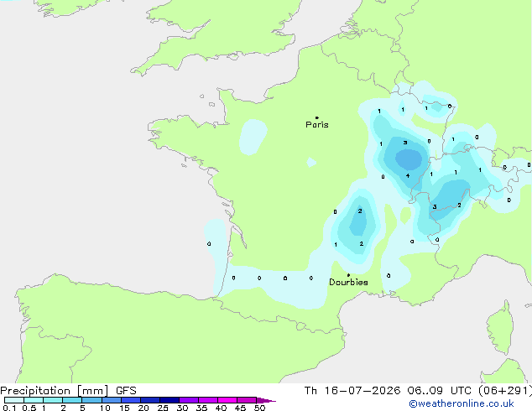Viewport: 532px width, 411px height.
Task: Pick the legend swatch between 35 and 40
Action: tap(208, 400)
